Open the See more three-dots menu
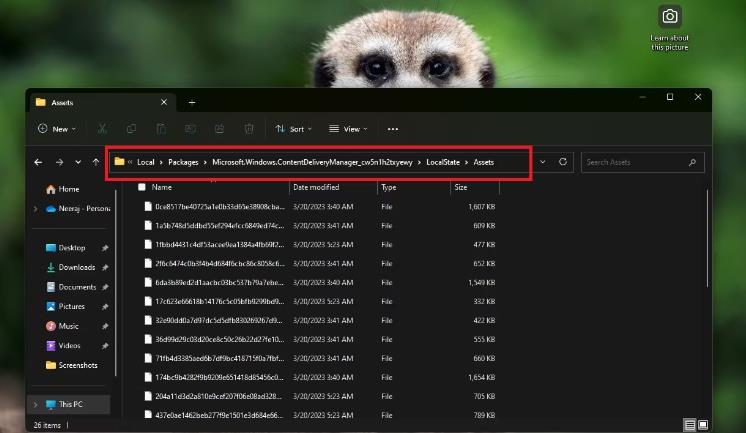The width and height of the screenshot is (746, 433). pyautogui.click(x=393, y=129)
